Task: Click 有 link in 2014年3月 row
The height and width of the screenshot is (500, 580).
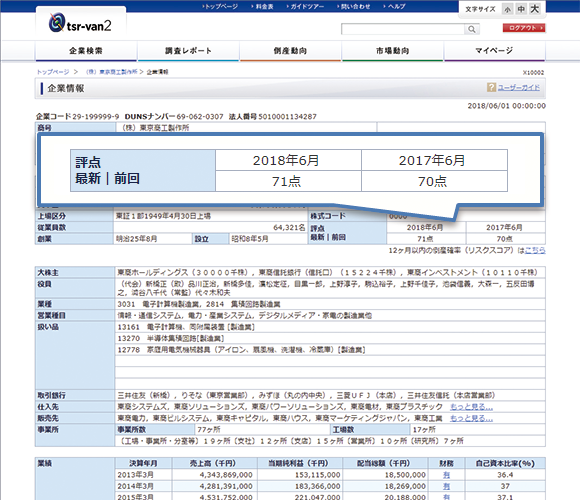Action: [x=446, y=486]
